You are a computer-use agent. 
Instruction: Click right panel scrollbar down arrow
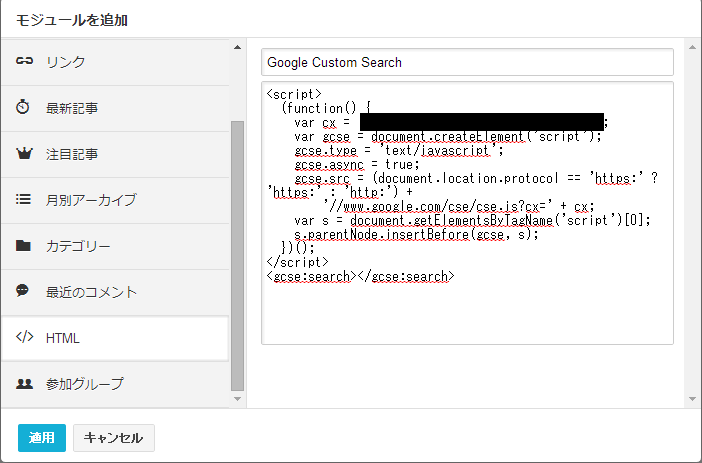[x=693, y=399]
